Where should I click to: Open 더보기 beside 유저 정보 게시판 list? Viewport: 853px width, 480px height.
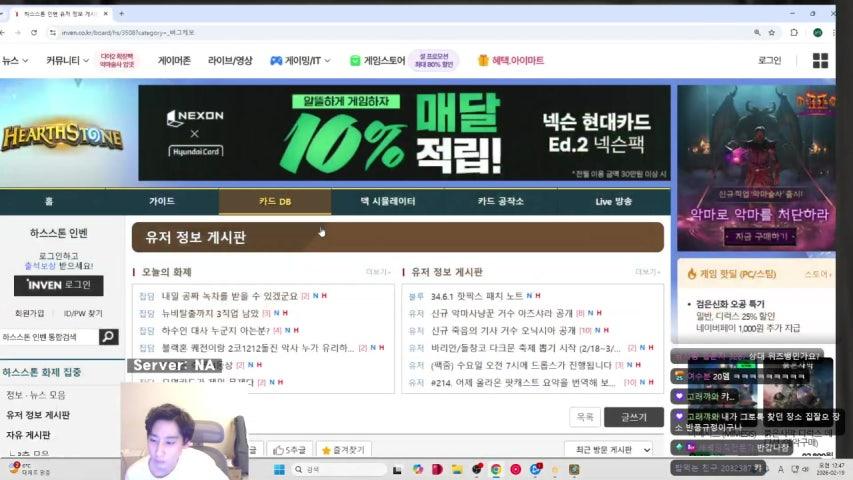coord(647,272)
